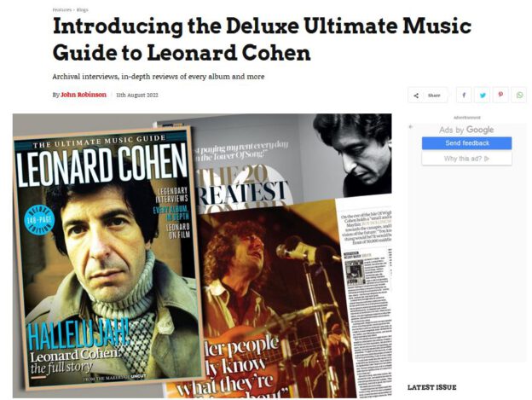This screenshot has height=400, width=532.
Task: Click the Share label button
Action: pyautogui.click(x=434, y=96)
